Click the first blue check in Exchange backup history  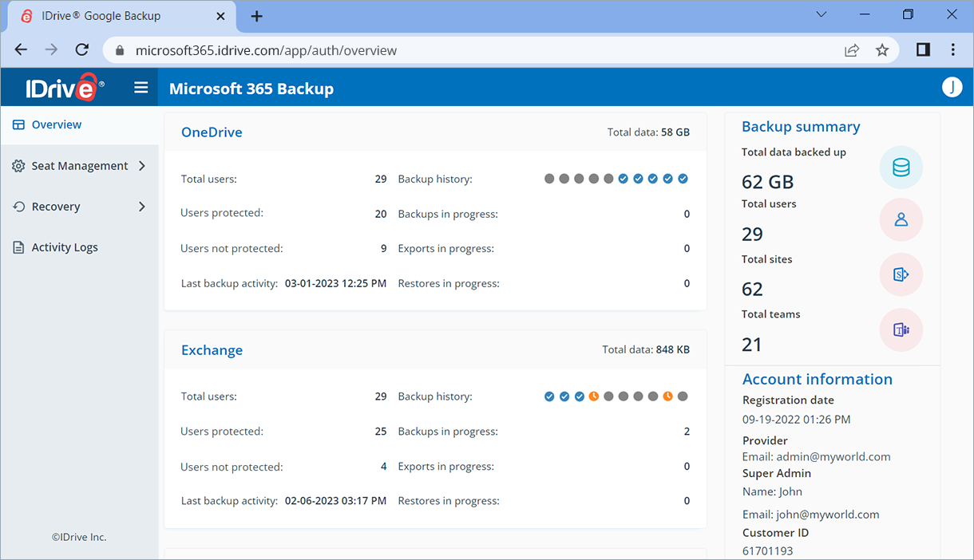point(549,396)
